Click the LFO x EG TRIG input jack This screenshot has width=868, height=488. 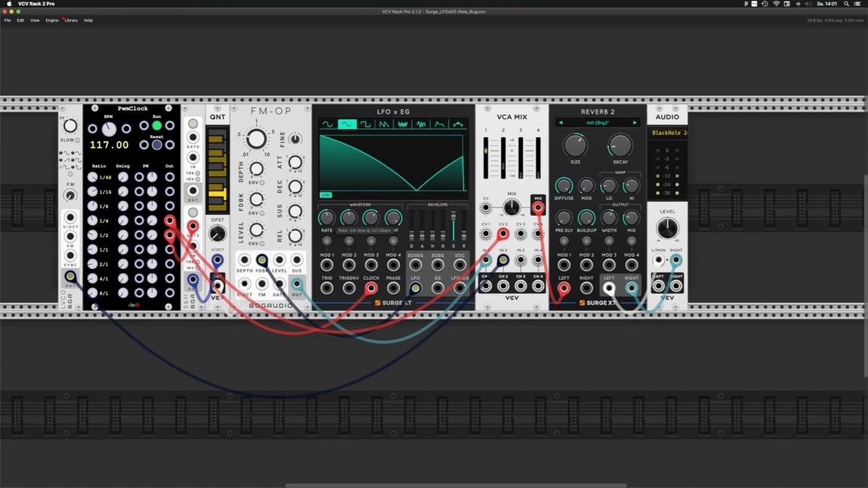[x=327, y=288]
